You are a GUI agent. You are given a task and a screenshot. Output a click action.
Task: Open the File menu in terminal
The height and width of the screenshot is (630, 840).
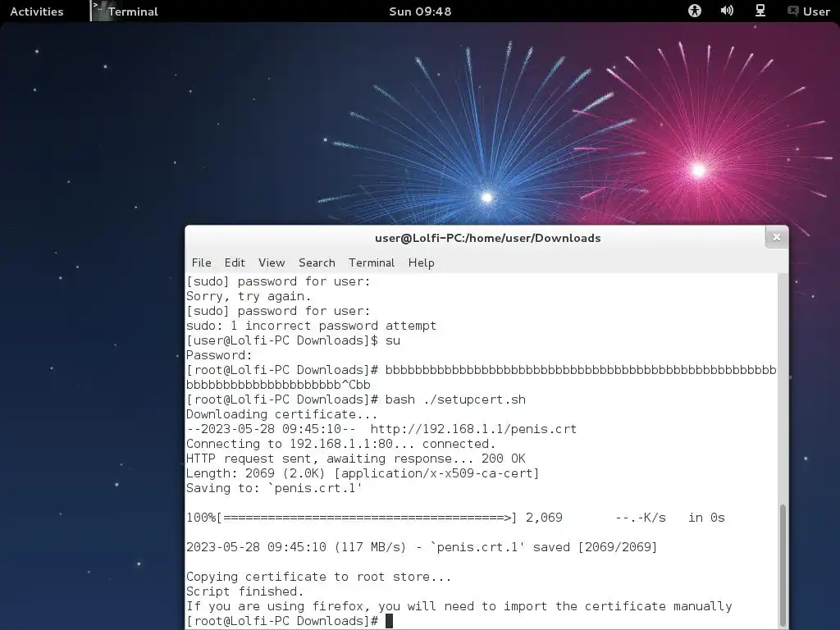[x=202, y=262]
